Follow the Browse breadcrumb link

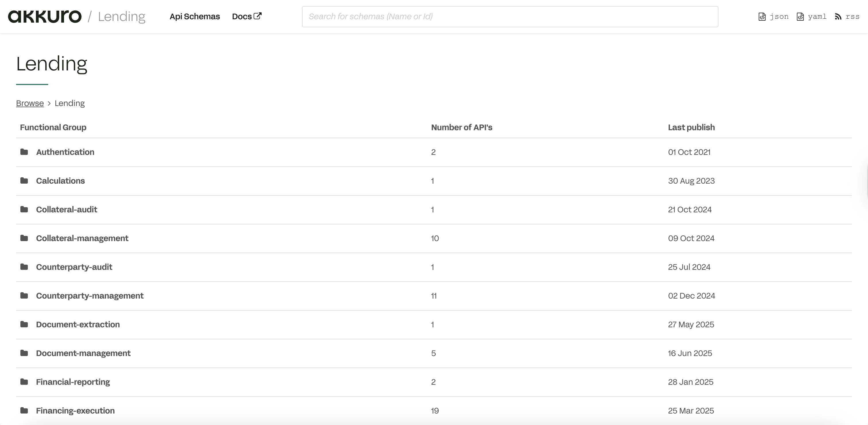[x=30, y=103]
